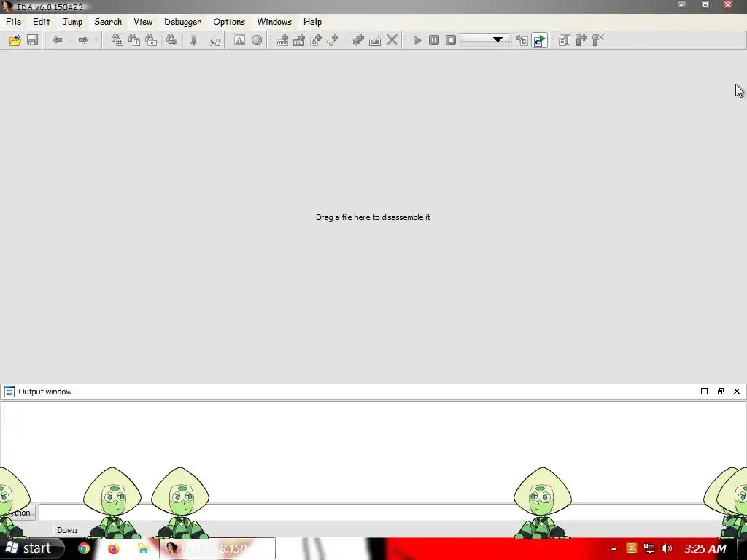
Task: Jump back with the left arrow
Action: tap(58, 41)
